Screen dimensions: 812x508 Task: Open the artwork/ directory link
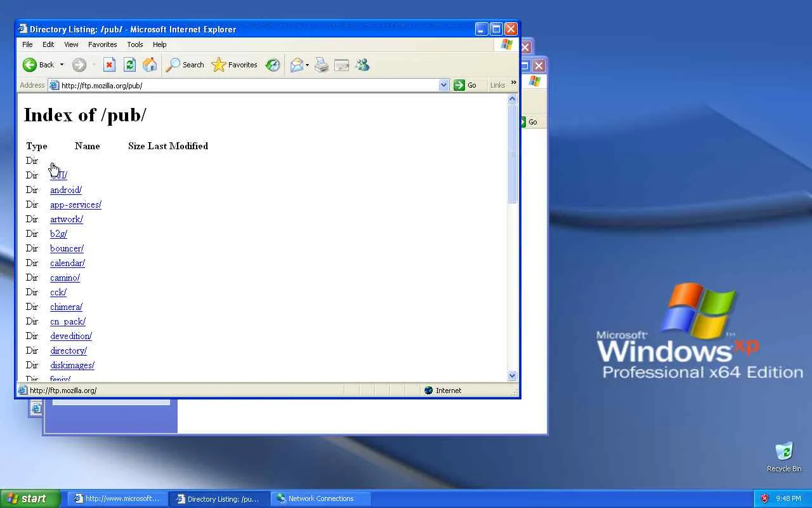point(67,219)
